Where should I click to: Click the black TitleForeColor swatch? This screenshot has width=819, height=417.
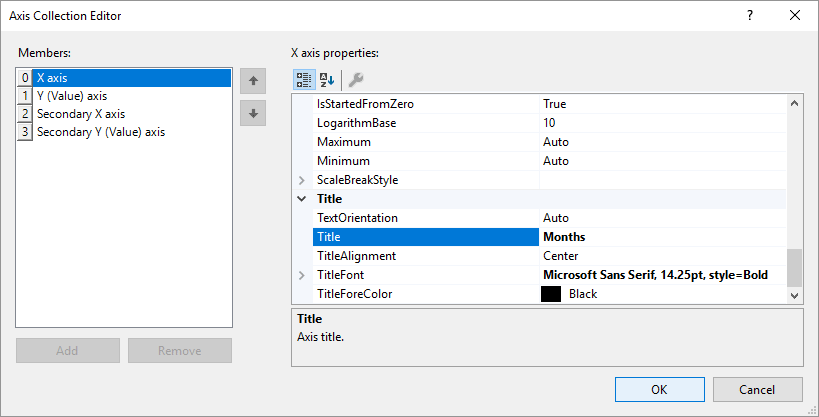click(551, 294)
